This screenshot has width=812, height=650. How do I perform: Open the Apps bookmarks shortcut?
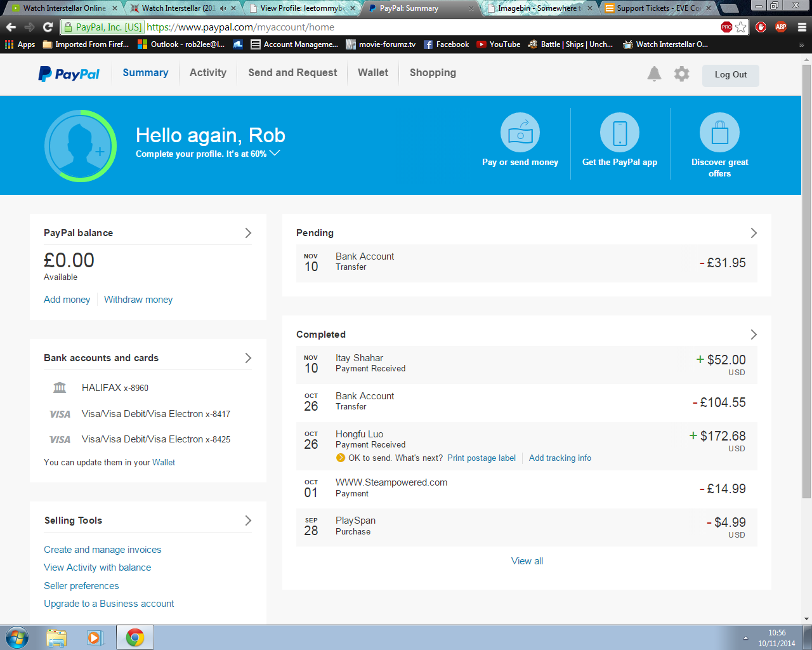(20, 44)
